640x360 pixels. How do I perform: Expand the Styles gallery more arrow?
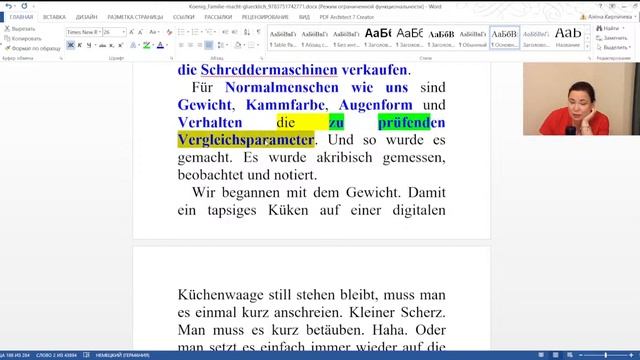click(588, 47)
